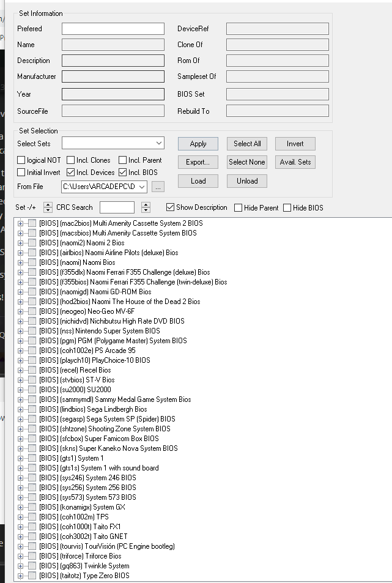Enable Incl. Parent checkbox
This screenshot has width=392, height=583.
click(123, 160)
